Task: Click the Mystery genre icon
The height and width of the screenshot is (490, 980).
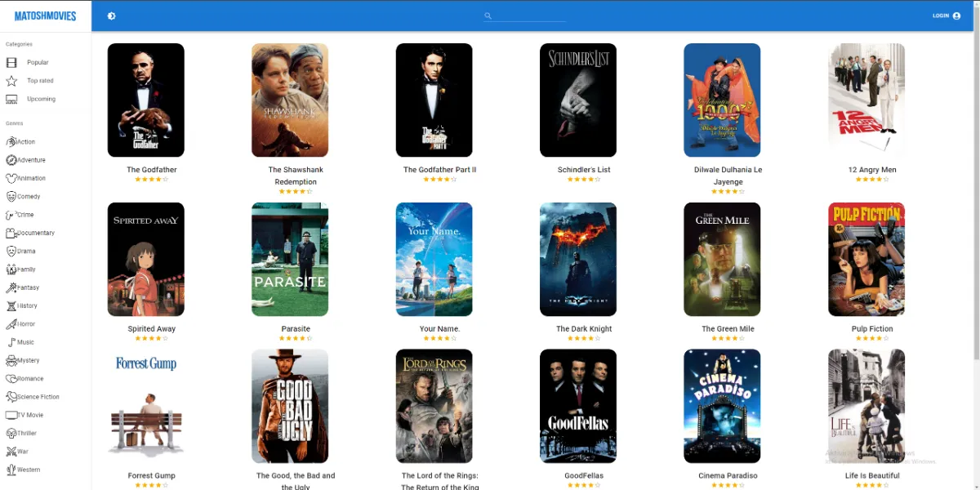Action: click(11, 360)
